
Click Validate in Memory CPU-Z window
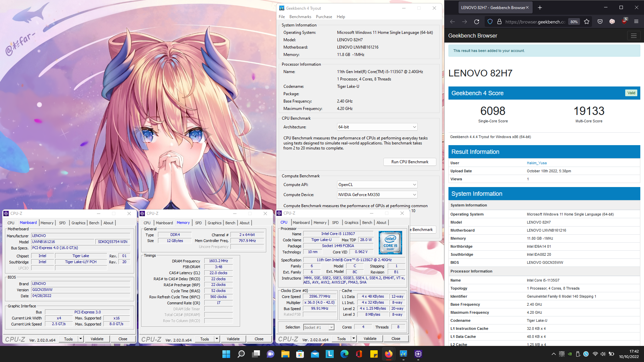[x=233, y=339]
